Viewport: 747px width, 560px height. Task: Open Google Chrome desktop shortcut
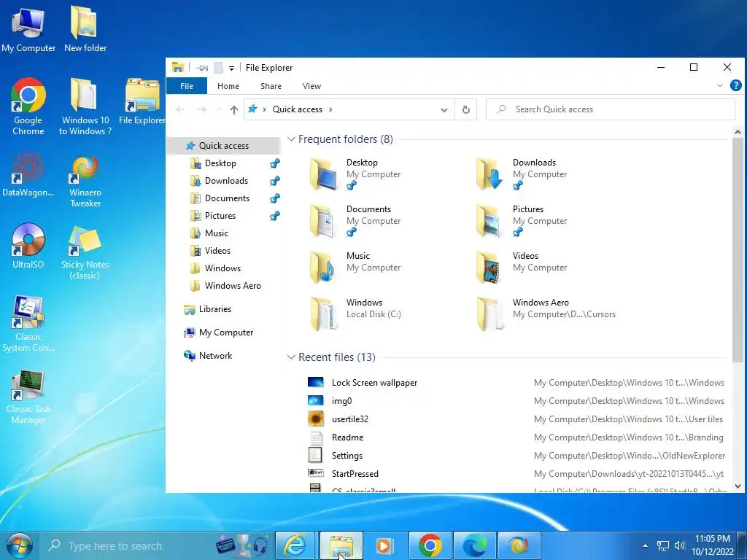[28, 106]
